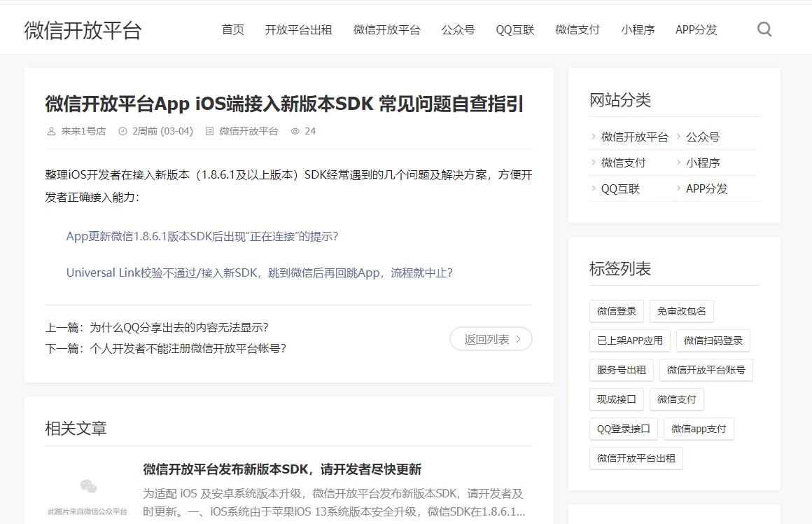The image size is (812, 524).
Task: Select tag 微信开放平台出租
Action: (636, 458)
